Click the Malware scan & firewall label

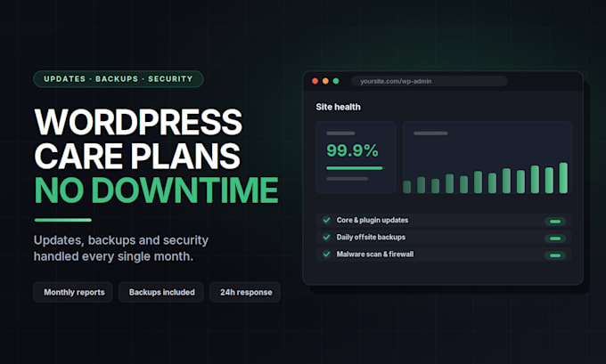click(x=375, y=254)
